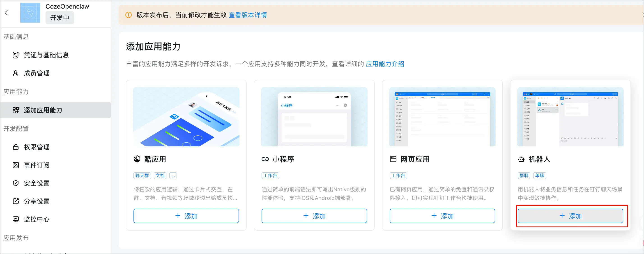Image resolution: width=644 pixels, height=254 pixels.
Task: Click the 机器人 card title
Action: tap(539, 159)
